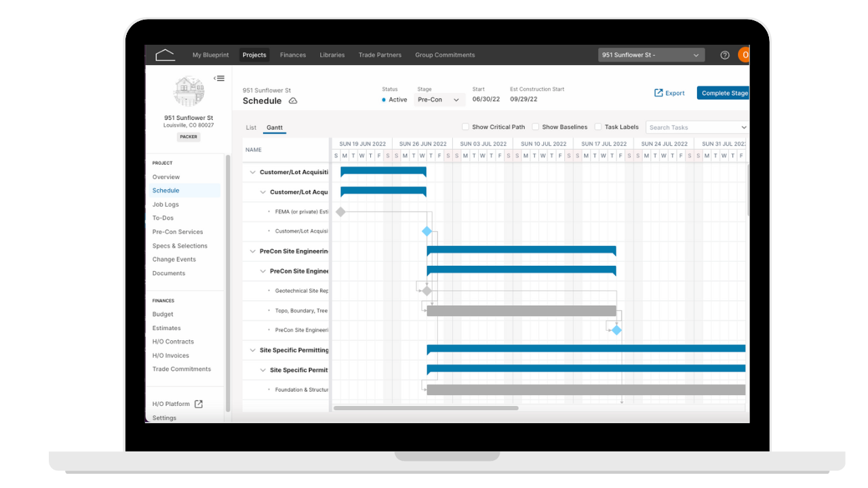Click PreCon Site Engineering blue milestone diamond
The image size is (868, 488).
tap(616, 330)
